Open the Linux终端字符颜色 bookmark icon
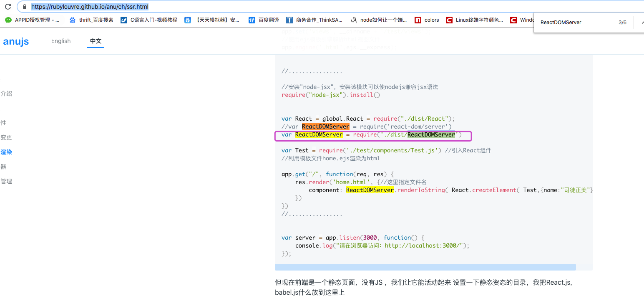Image resolution: width=644 pixels, height=296 pixels. pyautogui.click(x=450, y=20)
